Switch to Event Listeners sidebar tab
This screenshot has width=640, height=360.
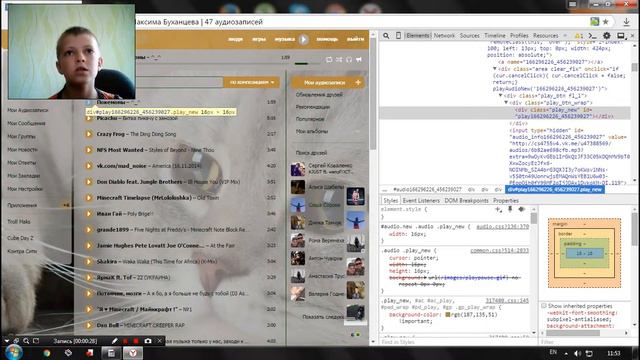click(x=421, y=201)
